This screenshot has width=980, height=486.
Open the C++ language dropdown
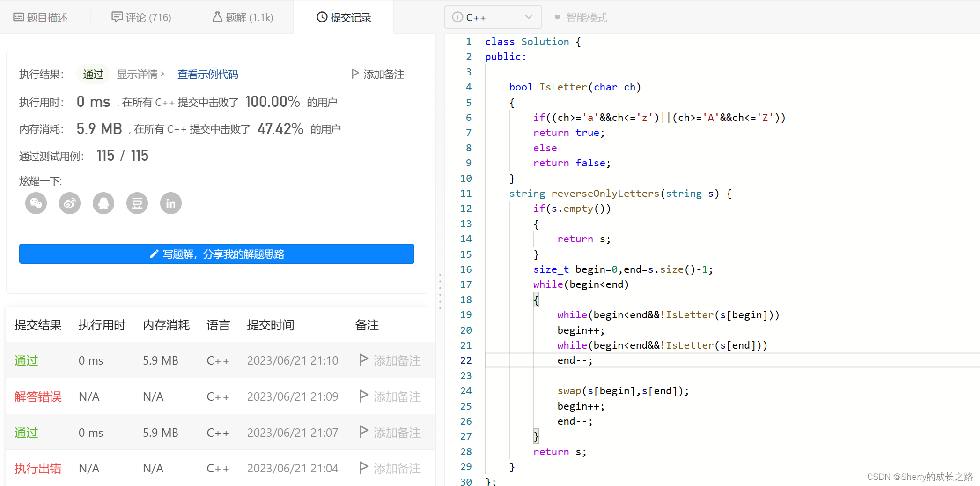[x=493, y=17]
